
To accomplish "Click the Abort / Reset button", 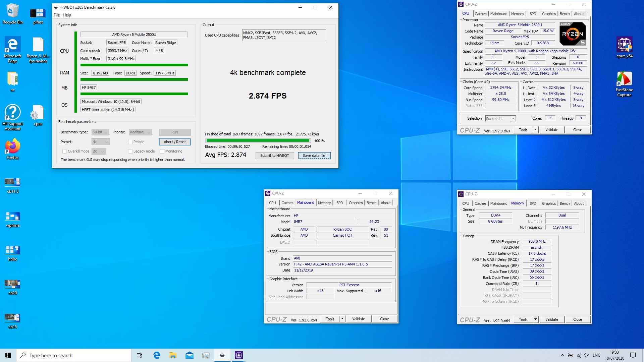I will (x=175, y=142).
